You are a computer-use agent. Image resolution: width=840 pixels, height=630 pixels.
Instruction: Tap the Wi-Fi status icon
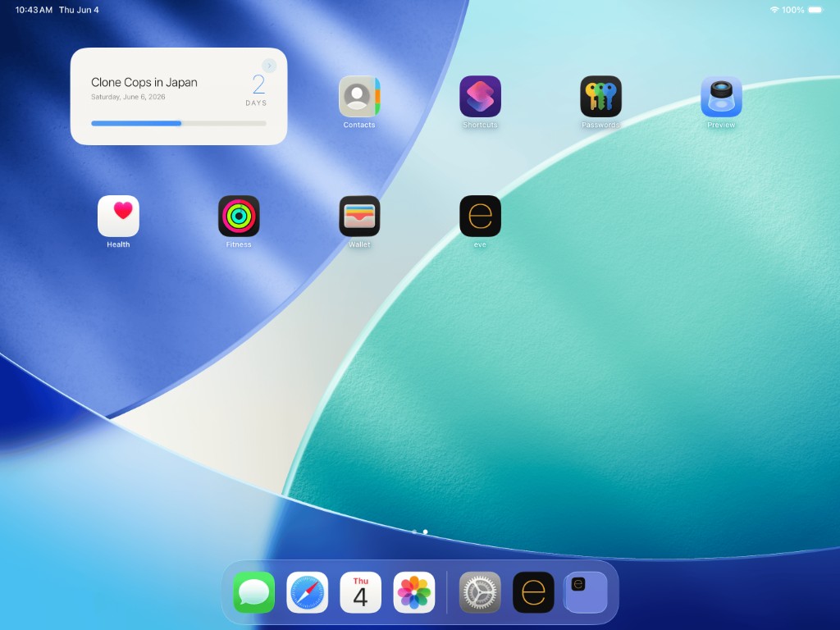pos(774,10)
